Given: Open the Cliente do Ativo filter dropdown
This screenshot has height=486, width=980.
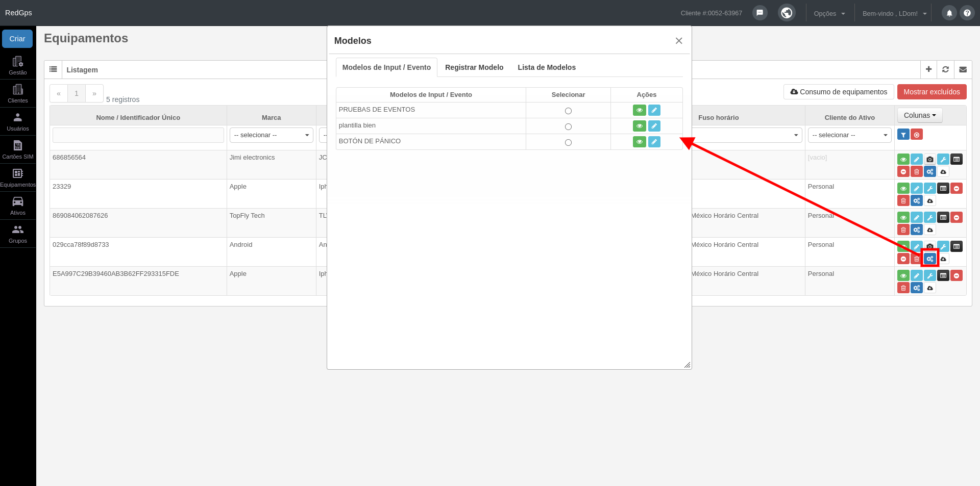Looking at the screenshot, I should pos(849,135).
